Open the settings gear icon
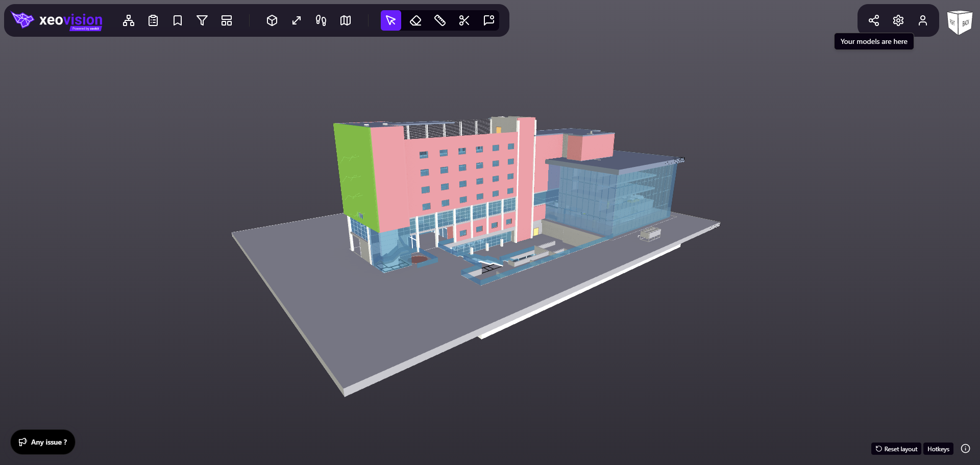This screenshot has width=980, height=465. (898, 20)
